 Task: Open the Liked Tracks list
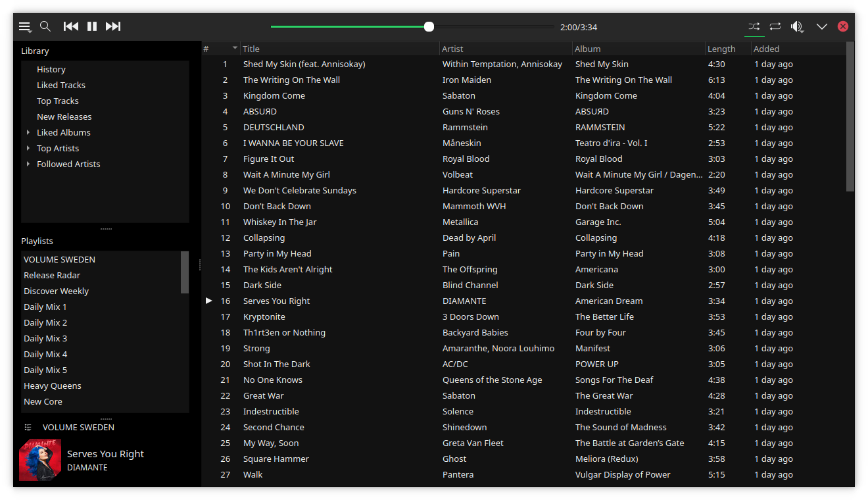coord(60,85)
